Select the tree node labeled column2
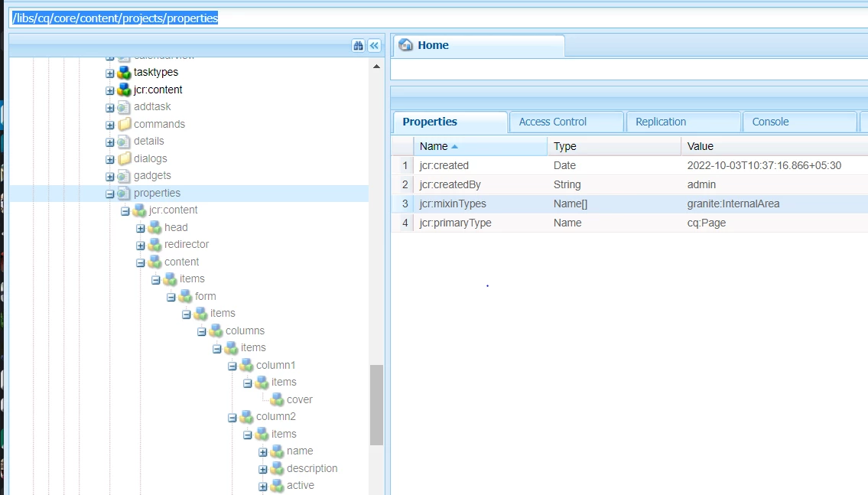This screenshot has height=495, width=868. 275,416
